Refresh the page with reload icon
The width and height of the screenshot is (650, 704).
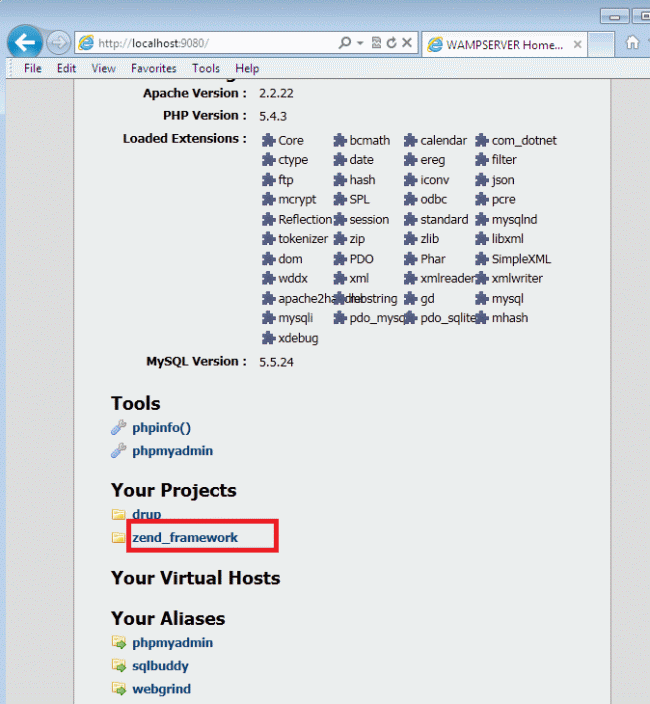[392, 43]
